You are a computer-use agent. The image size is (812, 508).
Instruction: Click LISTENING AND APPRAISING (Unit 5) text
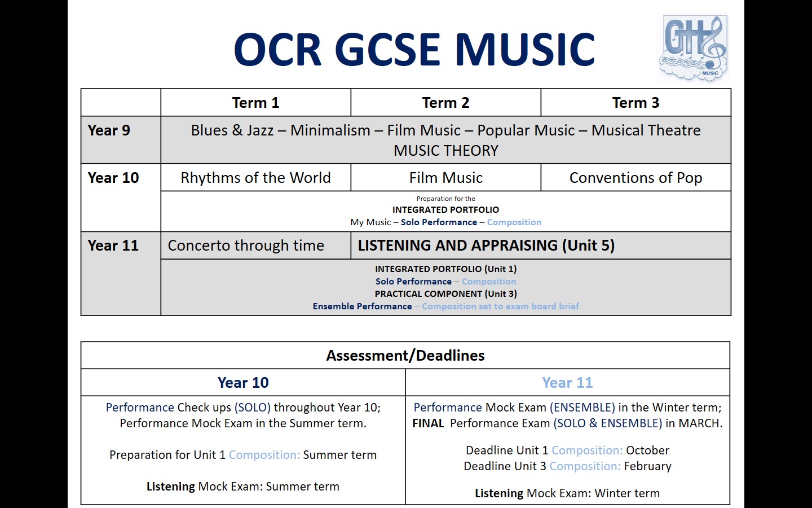[x=486, y=246]
